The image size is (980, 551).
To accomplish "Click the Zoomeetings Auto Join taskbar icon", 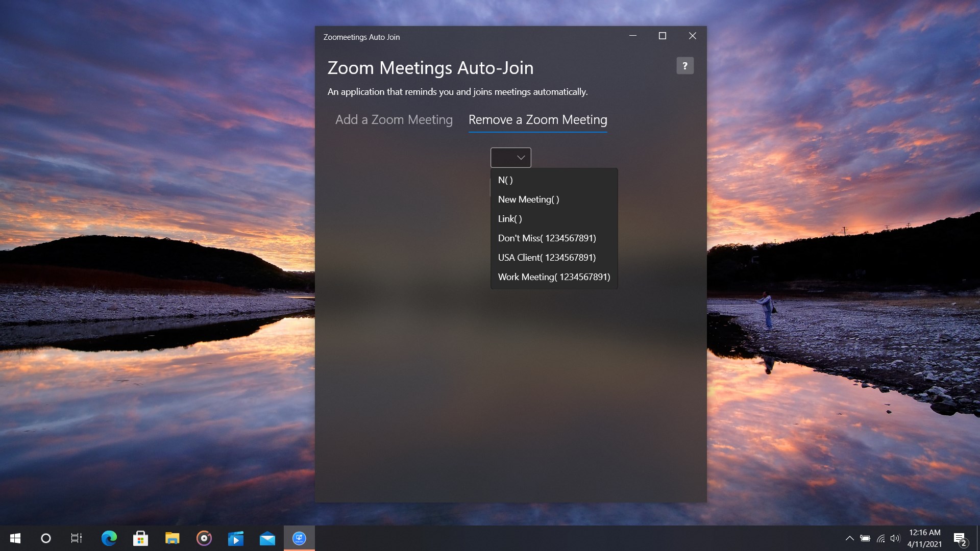I will [299, 538].
